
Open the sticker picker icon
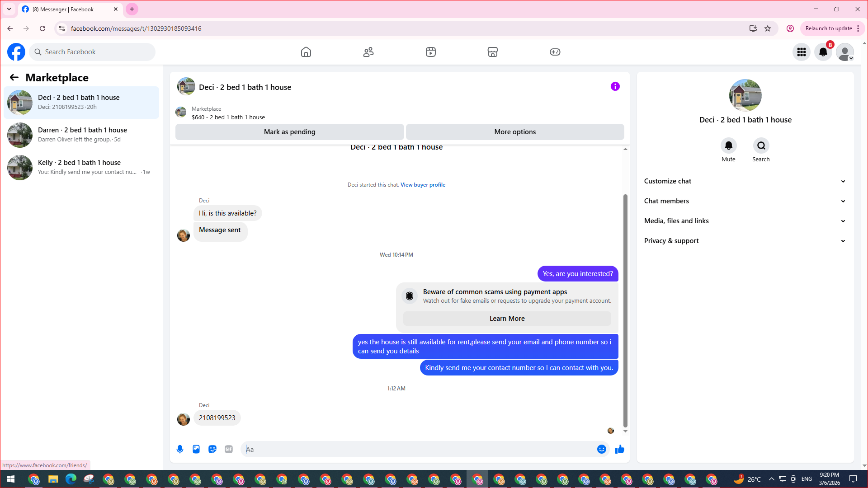pyautogui.click(x=212, y=449)
